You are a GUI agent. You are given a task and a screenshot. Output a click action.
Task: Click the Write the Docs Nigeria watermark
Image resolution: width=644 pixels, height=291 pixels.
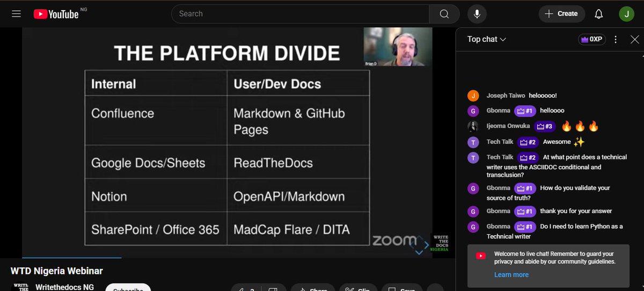[440, 243]
